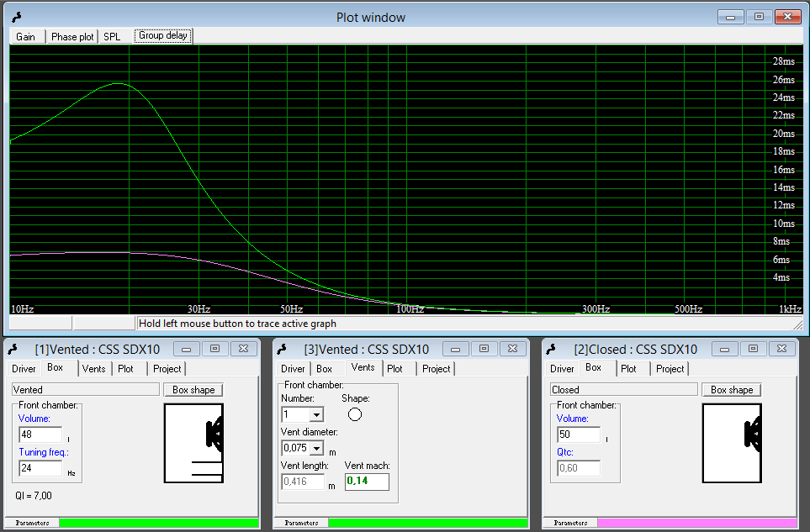Open Project tab in [3]Vented window

[x=437, y=369]
